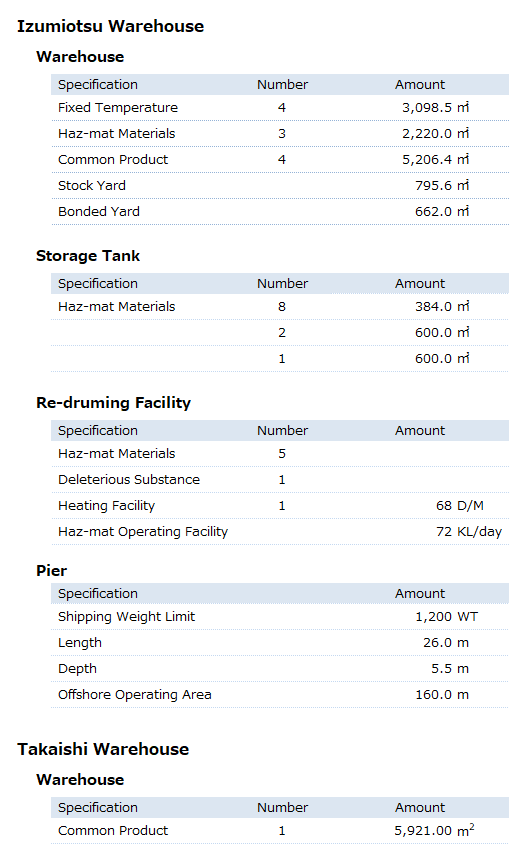This screenshot has height=864, width=521.
Task: Click the Storage Tank section heading
Action: 88,256
